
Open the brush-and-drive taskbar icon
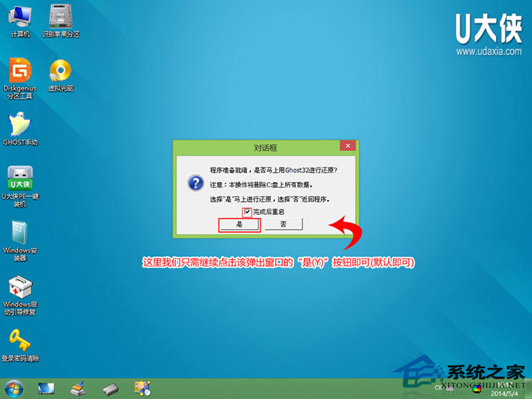coord(78,389)
